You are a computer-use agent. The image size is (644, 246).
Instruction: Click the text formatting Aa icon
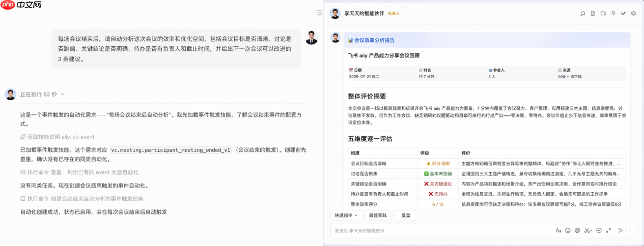[x=558, y=230]
